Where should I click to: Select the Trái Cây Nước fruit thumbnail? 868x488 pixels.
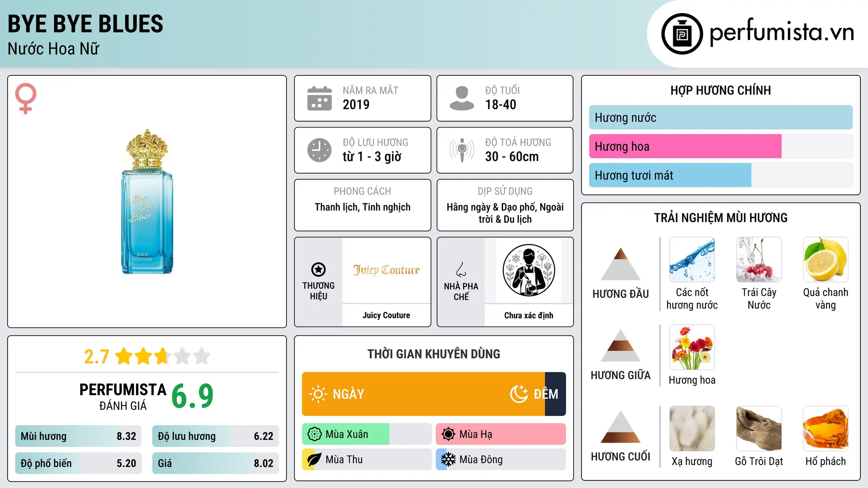click(759, 260)
